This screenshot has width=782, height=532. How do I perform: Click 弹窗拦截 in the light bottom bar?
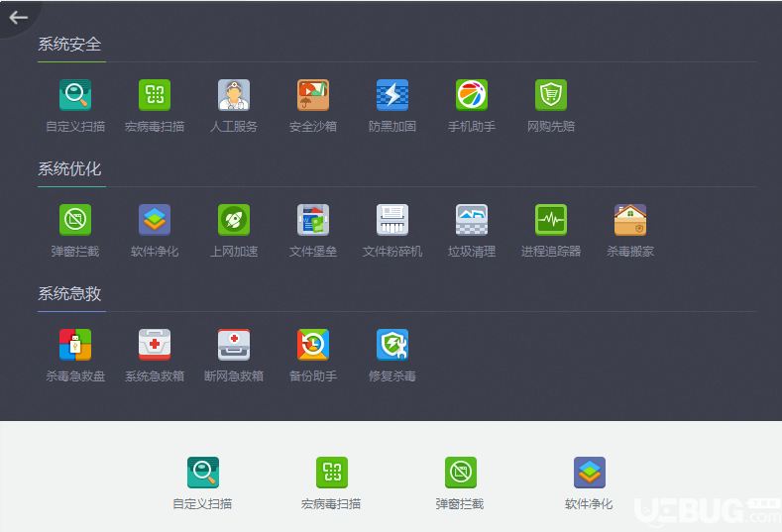[x=460, y=473]
